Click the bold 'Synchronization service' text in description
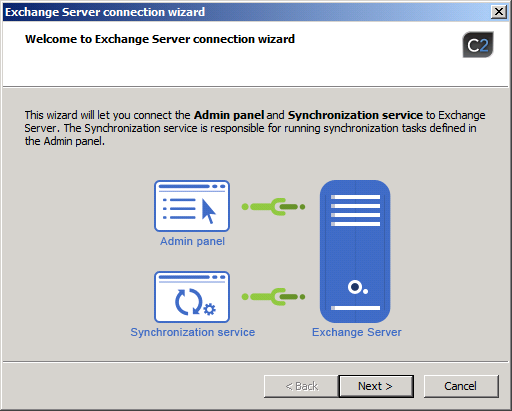 [x=355, y=115]
